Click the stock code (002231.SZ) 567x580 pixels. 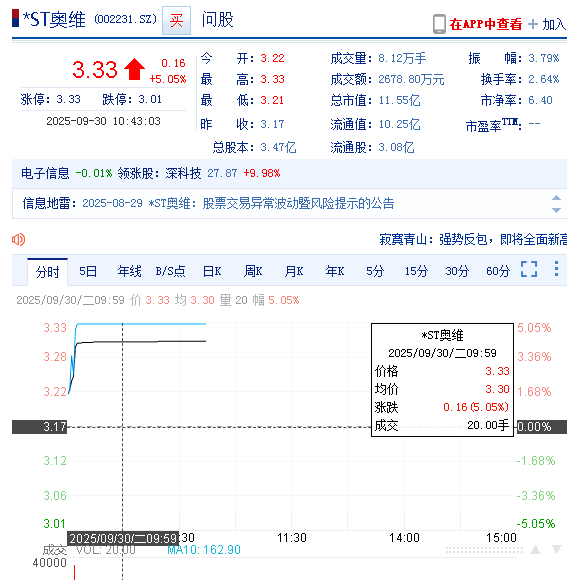126,19
